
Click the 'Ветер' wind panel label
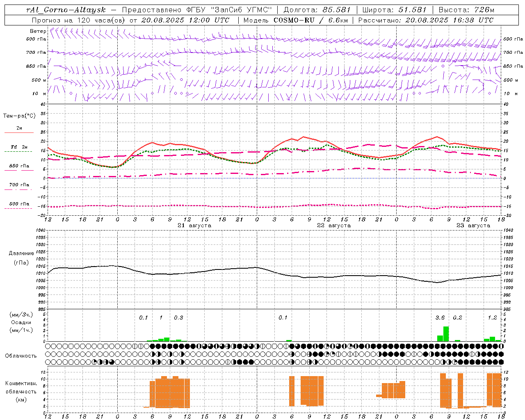coord(38,31)
